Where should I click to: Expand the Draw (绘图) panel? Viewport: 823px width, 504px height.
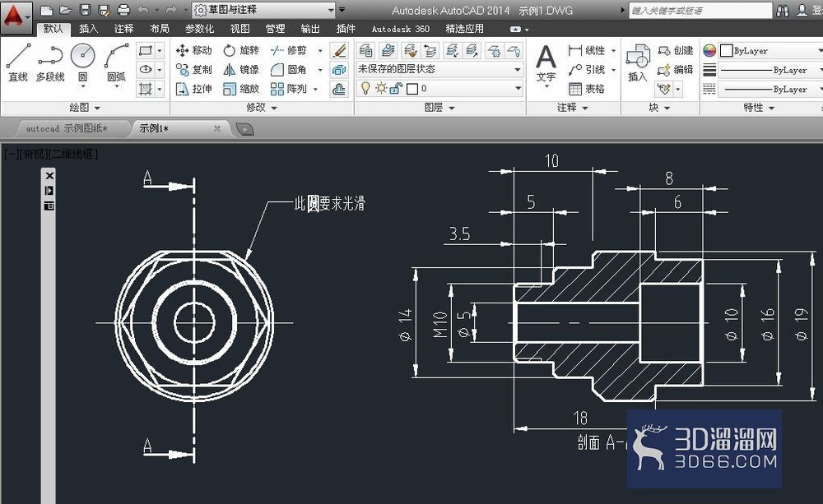[x=85, y=108]
